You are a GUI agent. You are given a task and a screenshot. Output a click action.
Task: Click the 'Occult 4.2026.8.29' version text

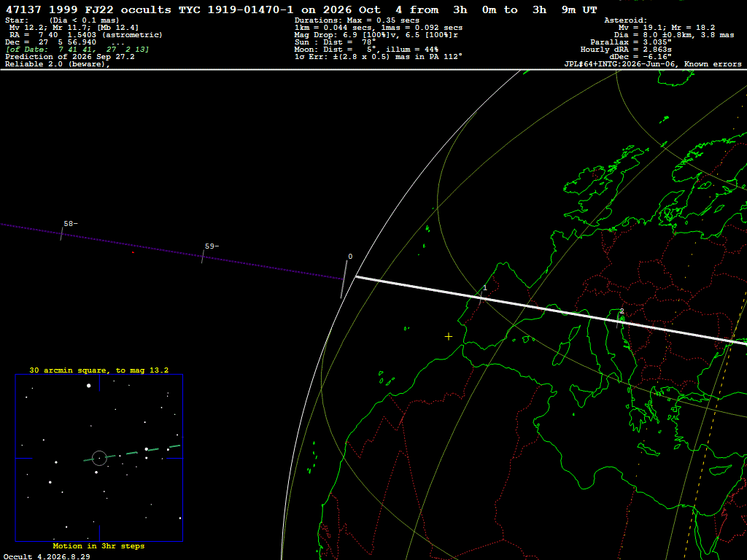47,556
